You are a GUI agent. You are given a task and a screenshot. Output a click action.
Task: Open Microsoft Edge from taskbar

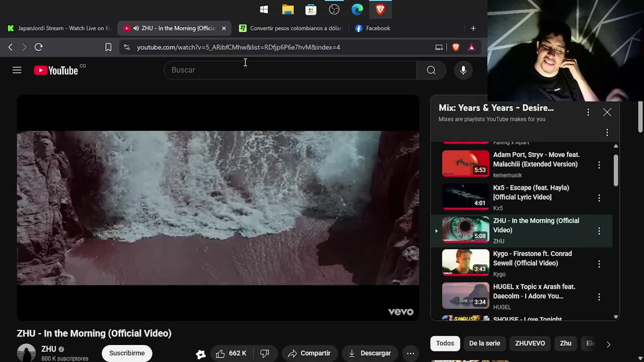tap(357, 9)
